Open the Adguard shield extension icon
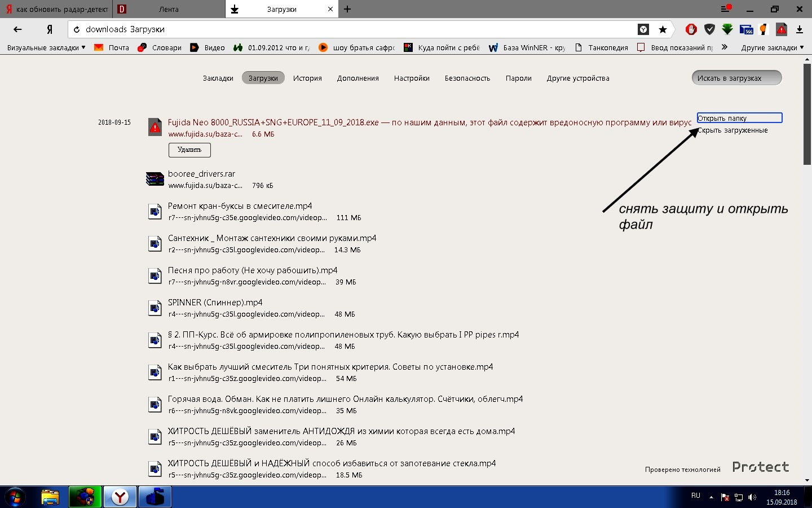 click(x=709, y=29)
